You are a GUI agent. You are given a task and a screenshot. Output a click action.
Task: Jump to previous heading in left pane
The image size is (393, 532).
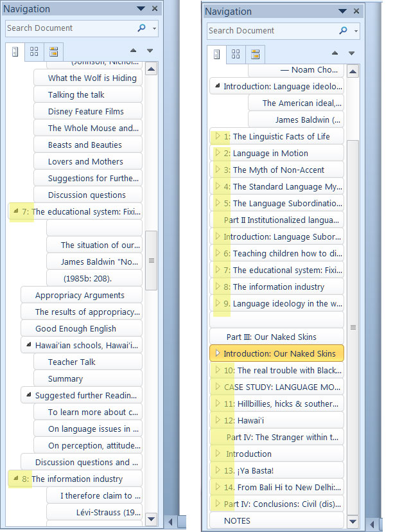(134, 51)
